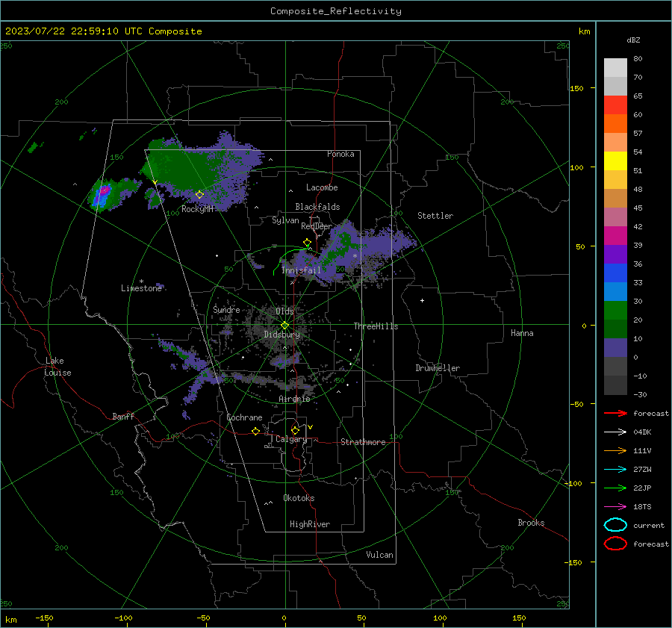This screenshot has height=628, width=672.
Task: Click the yellow diamond marker above Calgary label
Action: [x=295, y=430]
